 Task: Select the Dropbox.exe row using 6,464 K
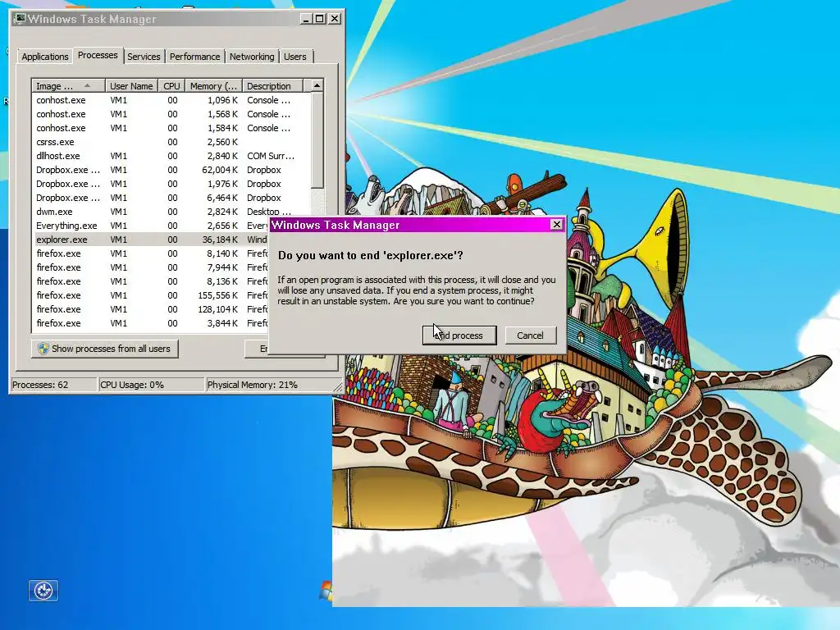tap(171, 198)
